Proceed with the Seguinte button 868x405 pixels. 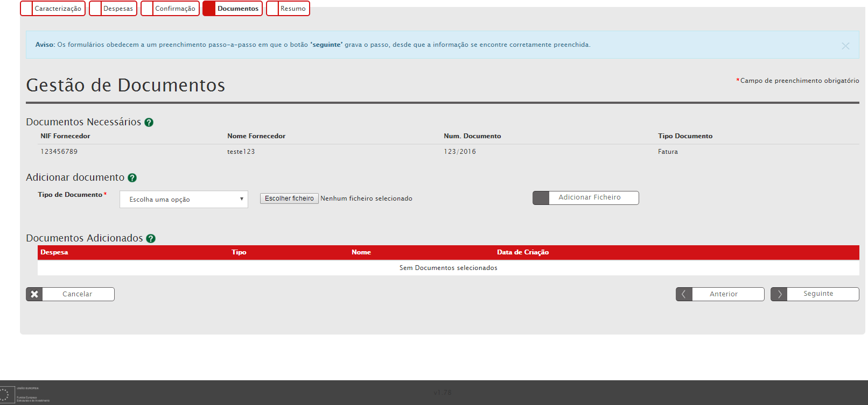pos(815,294)
